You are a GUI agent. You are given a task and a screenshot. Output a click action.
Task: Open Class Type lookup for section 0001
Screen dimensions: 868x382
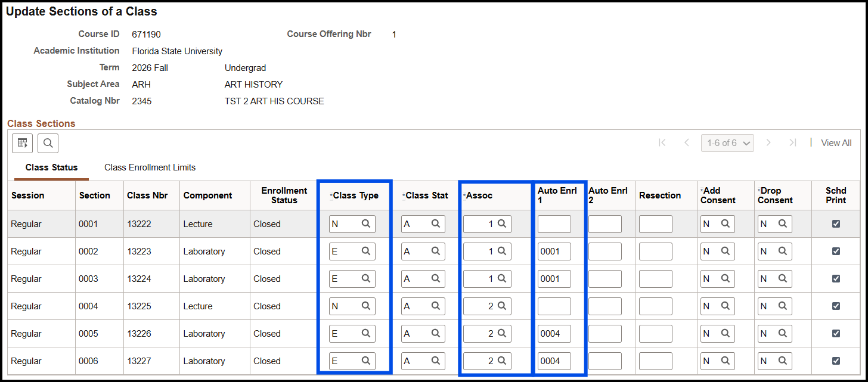(x=366, y=224)
